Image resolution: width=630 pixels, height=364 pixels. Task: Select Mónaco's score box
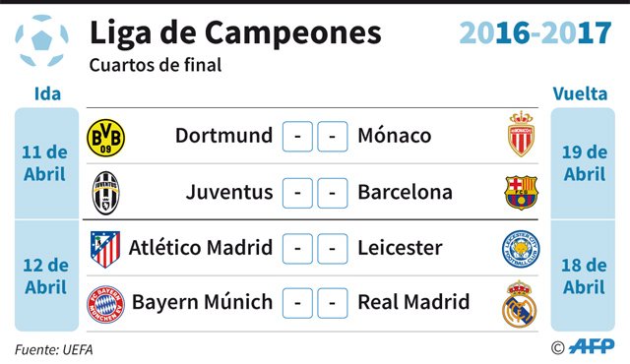point(333,137)
